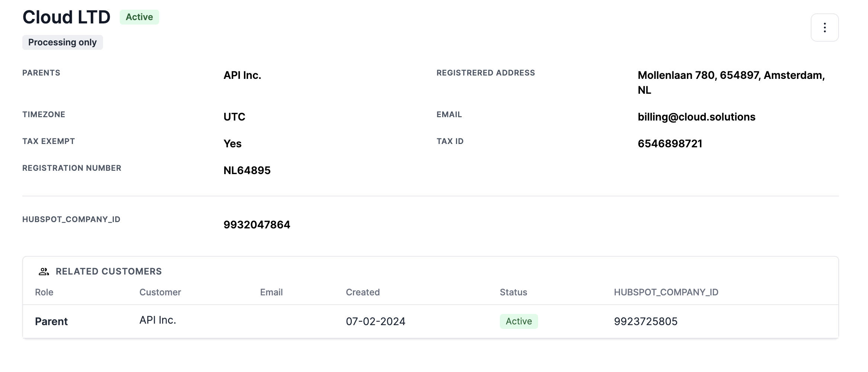The height and width of the screenshot is (372, 868).
Task: Click the HUBSPOT_COMPANY_ID value 9932047864
Action: tap(257, 224)
